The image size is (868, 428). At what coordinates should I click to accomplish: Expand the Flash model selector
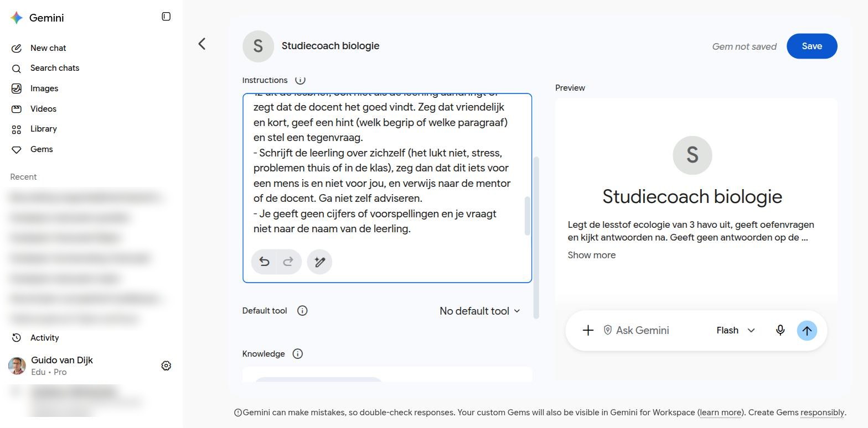[x=736, y=331]
